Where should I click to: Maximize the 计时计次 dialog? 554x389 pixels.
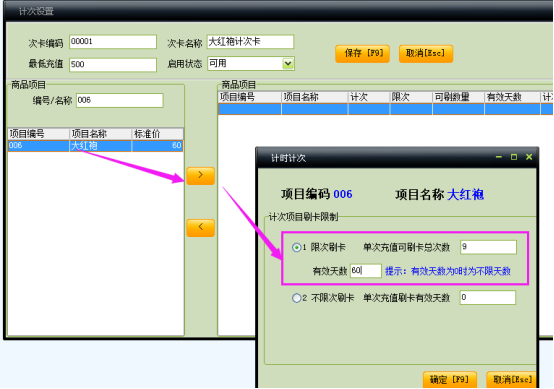pos(514,157)
